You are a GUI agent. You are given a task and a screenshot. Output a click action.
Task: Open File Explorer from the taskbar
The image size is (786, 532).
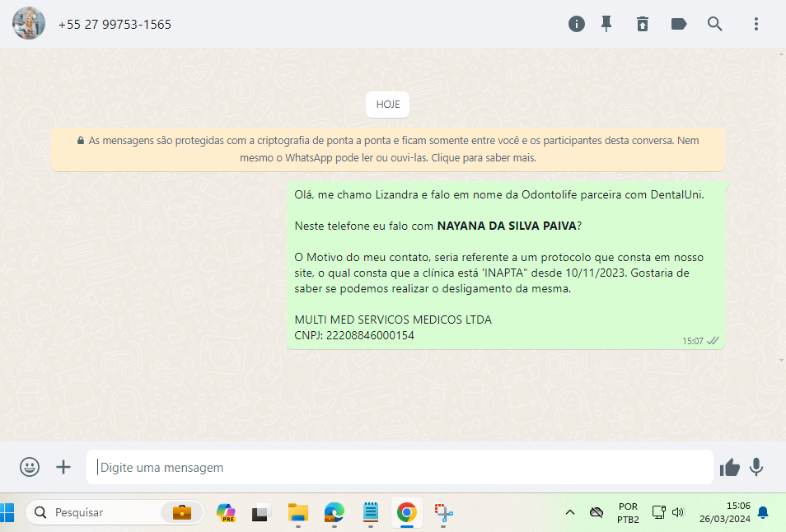[x=297, y=512]
